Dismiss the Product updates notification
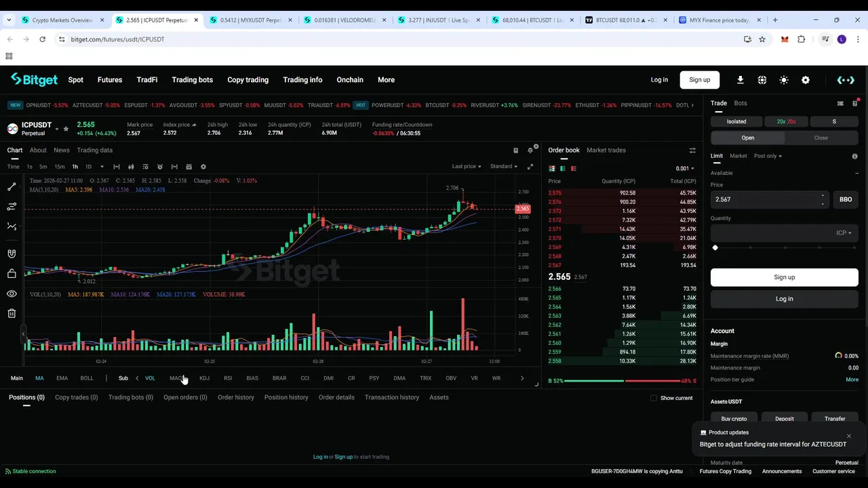 click(x=848, y=436)
